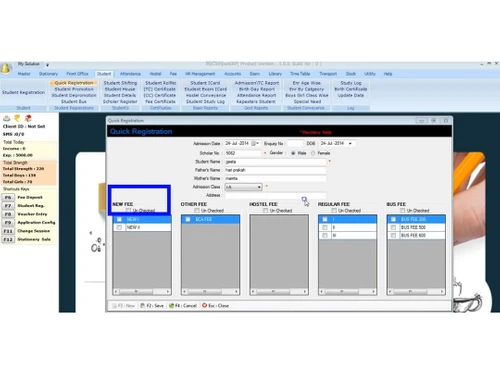Screen dimensions: 500x375
Task: Open the Fee ribbon tab
Action: 173,74
